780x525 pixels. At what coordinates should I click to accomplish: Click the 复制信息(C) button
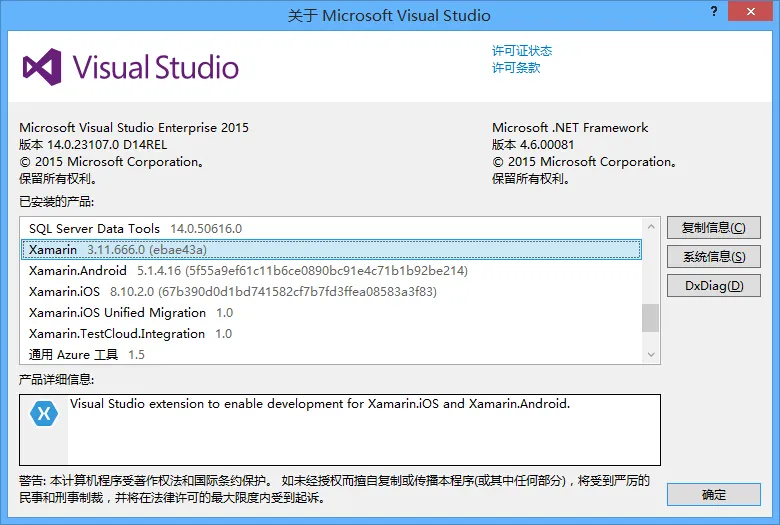[x=713, y=228]
